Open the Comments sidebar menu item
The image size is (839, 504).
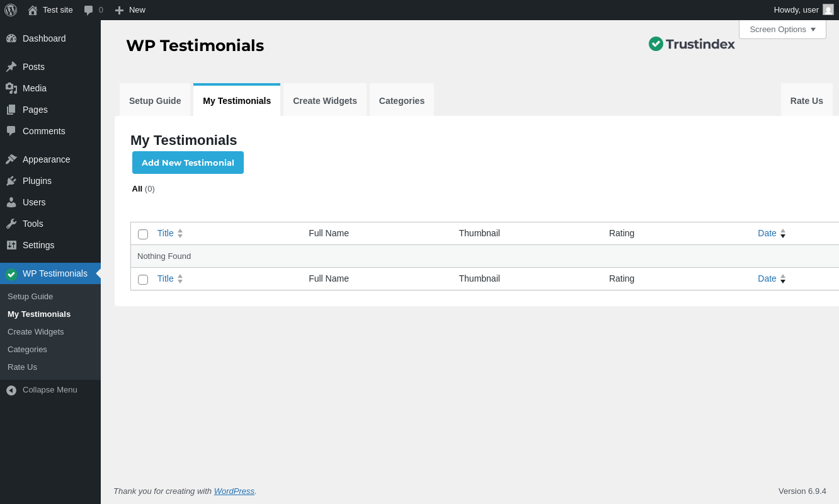point(50,131)
